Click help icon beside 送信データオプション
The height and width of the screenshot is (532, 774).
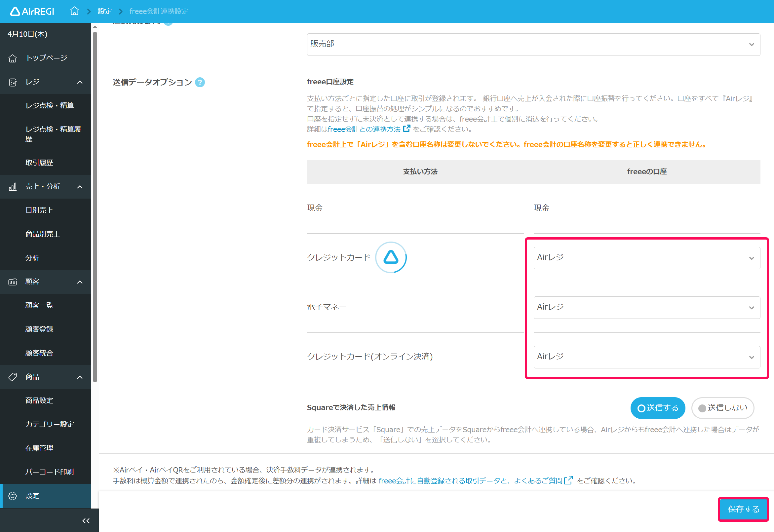click(x=200, y=82)
